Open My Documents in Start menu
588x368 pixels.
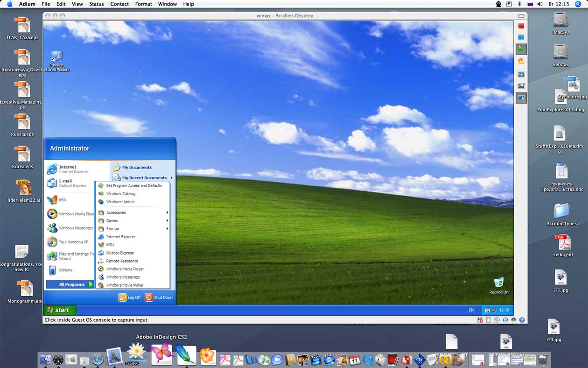(x=143, y=167)
